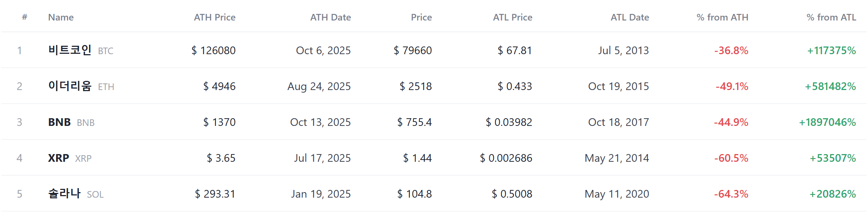Viewport: 868px width, 213px height.
Task: Click the Price column header
Action: coord(421,17)
